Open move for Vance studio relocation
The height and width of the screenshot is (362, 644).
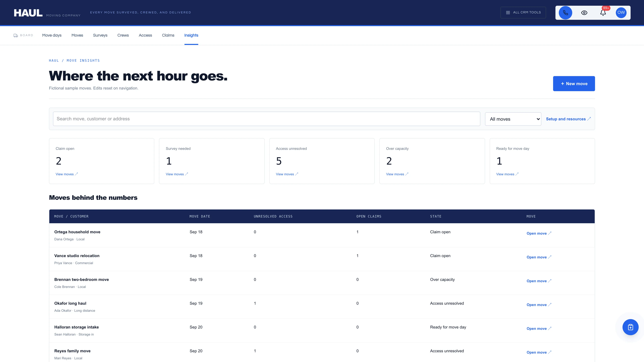coord(539,257)
